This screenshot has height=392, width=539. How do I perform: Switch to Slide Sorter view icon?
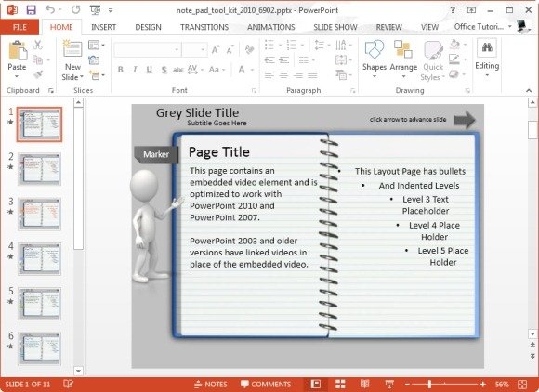tap(340, 384)
